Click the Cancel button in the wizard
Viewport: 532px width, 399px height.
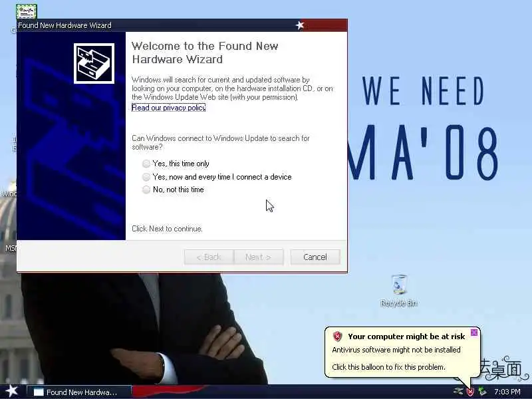point(315,257)
